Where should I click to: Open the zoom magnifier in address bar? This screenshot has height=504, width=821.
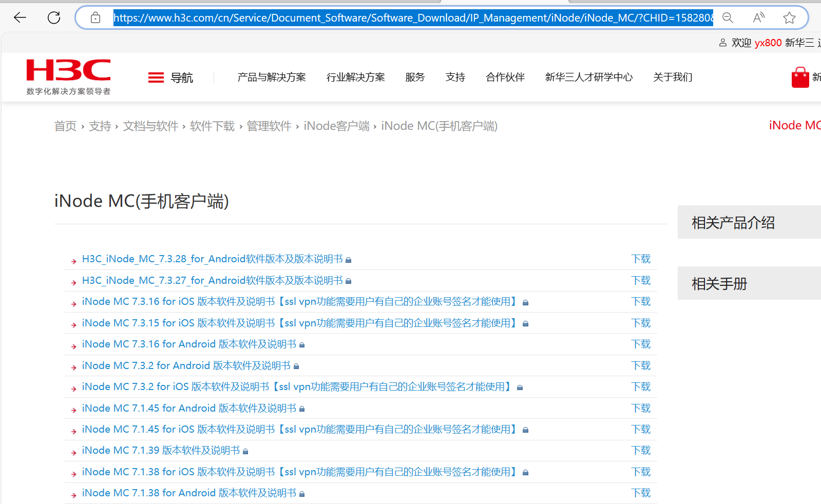click(728, 18)
